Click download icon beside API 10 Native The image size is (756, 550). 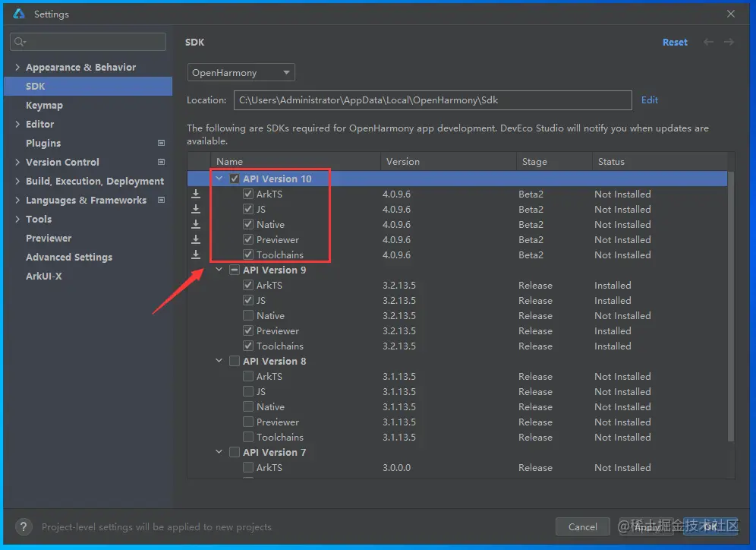point(196,224)
